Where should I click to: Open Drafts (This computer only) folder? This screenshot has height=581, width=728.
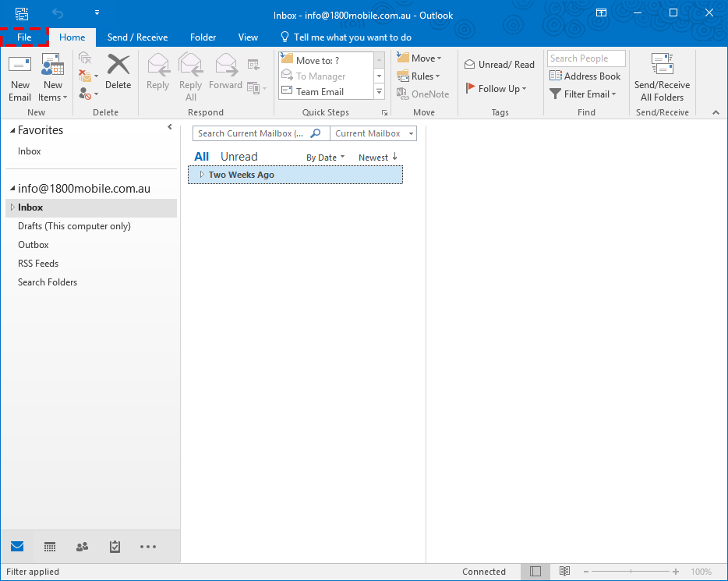point(74,226)
